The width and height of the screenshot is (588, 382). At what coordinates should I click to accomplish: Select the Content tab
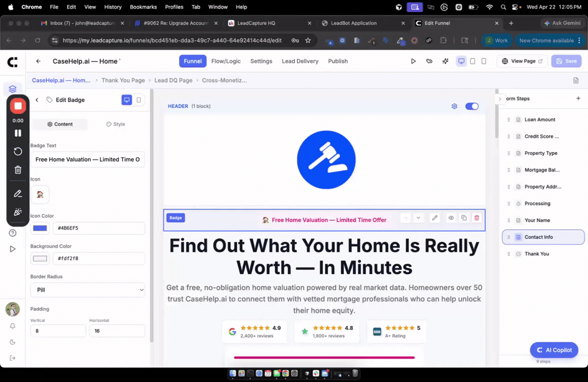(60, 124)
